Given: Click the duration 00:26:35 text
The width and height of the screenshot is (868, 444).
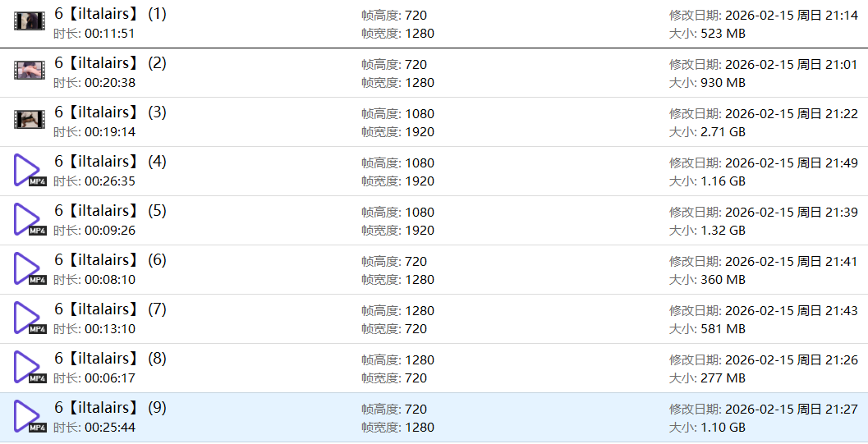Looking at the screenshot, I should 109,181.
